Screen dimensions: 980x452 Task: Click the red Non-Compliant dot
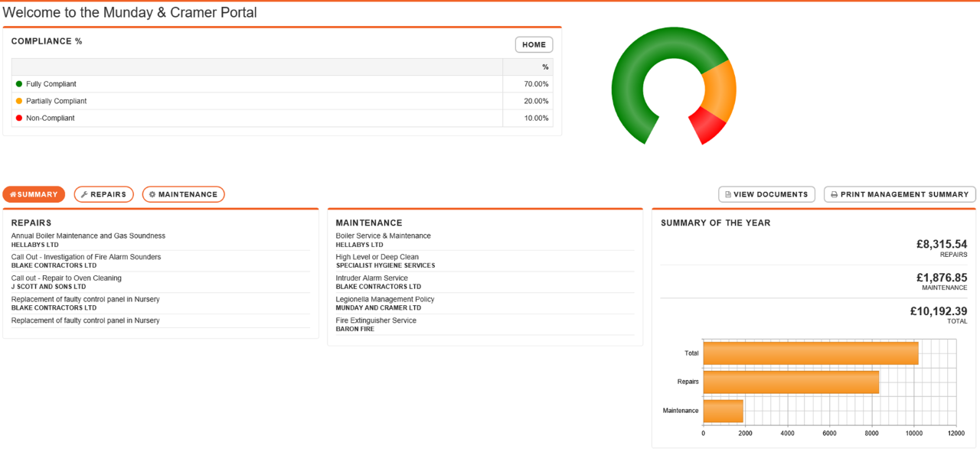19,118
